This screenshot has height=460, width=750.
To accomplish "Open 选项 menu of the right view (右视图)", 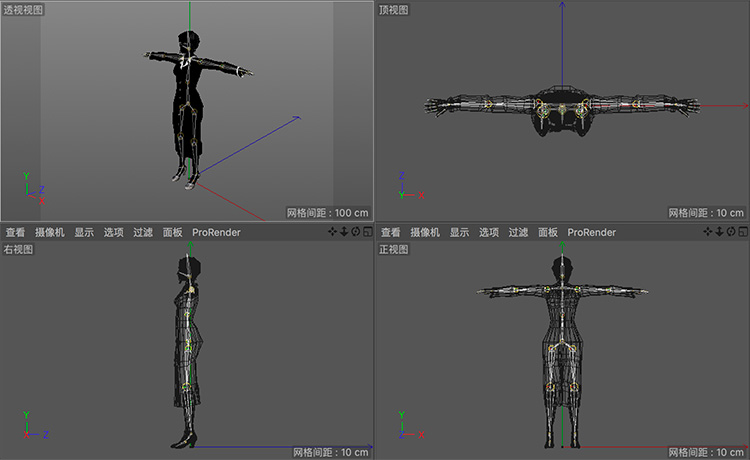I will click(x=113, y=232).
